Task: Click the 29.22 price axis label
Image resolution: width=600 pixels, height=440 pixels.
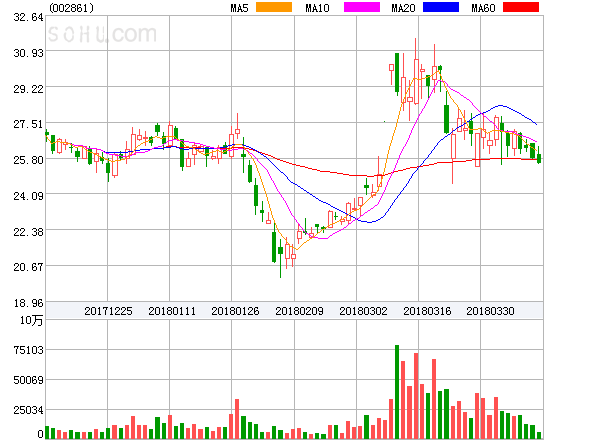Action: [28, 89]
